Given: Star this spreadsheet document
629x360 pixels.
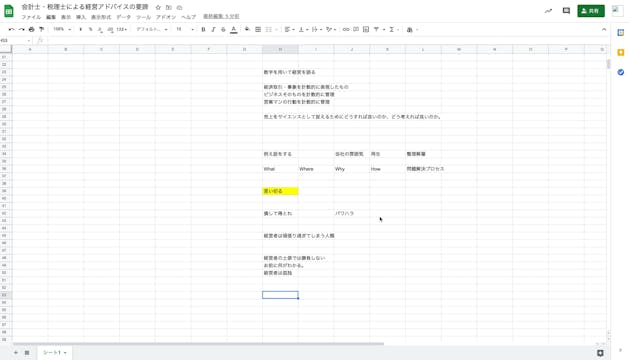Looking at the screenshot, I should 158,7.
